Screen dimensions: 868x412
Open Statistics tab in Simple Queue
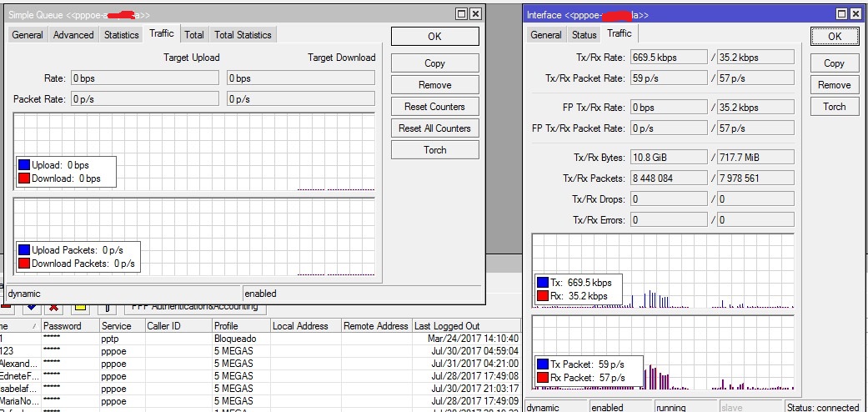121,35
